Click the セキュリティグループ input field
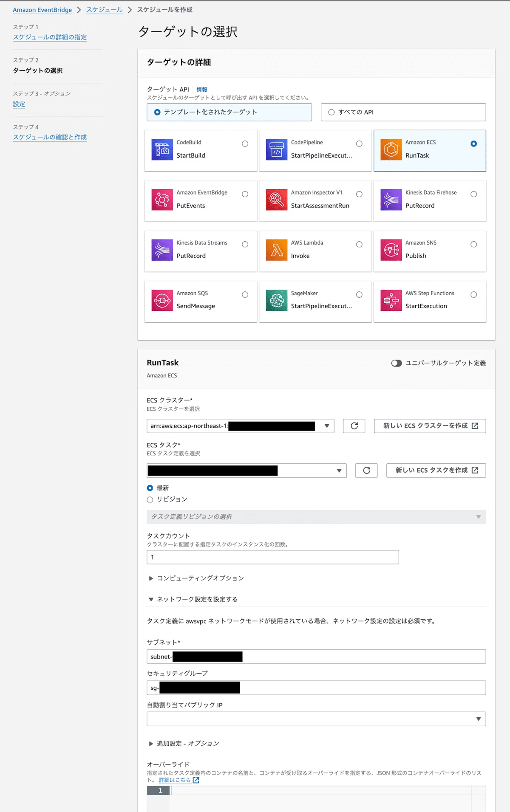510x812 pixels. (x=316, y=688)
